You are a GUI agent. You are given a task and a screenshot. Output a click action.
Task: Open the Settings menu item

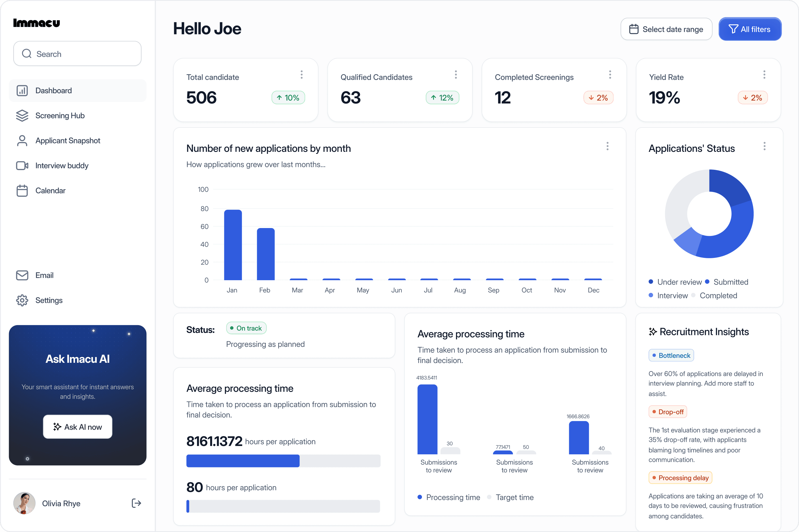coord(78,300)
